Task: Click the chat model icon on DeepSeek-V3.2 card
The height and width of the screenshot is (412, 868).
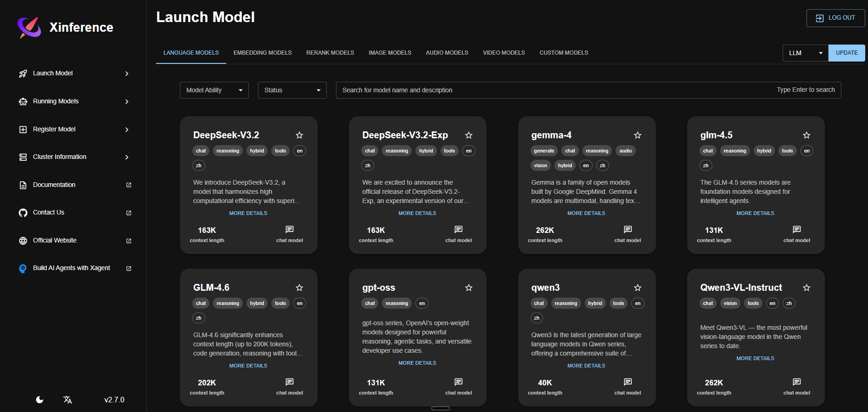Action: 290,229
